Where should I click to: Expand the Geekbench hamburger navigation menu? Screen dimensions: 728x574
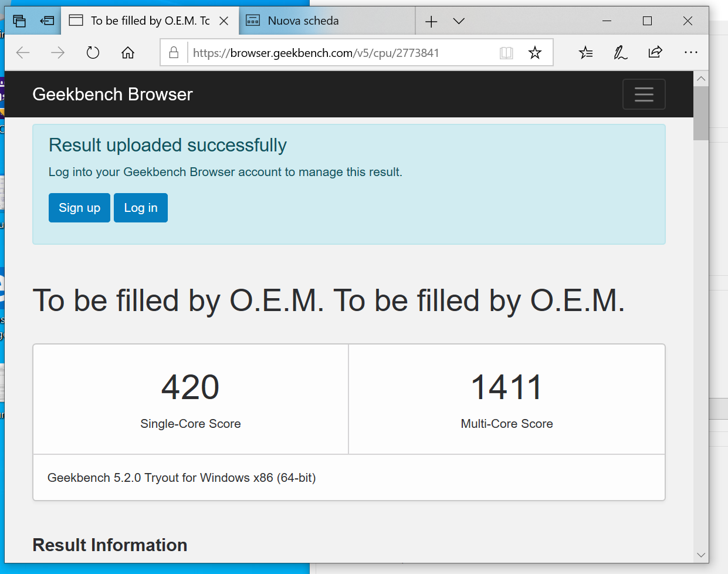click(644, 94)
